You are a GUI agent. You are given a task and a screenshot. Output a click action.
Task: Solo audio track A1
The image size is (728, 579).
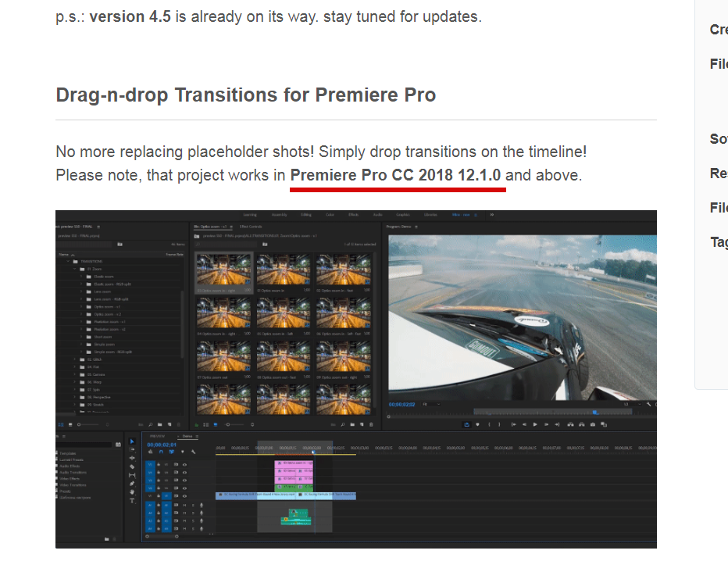pos(193,506)
